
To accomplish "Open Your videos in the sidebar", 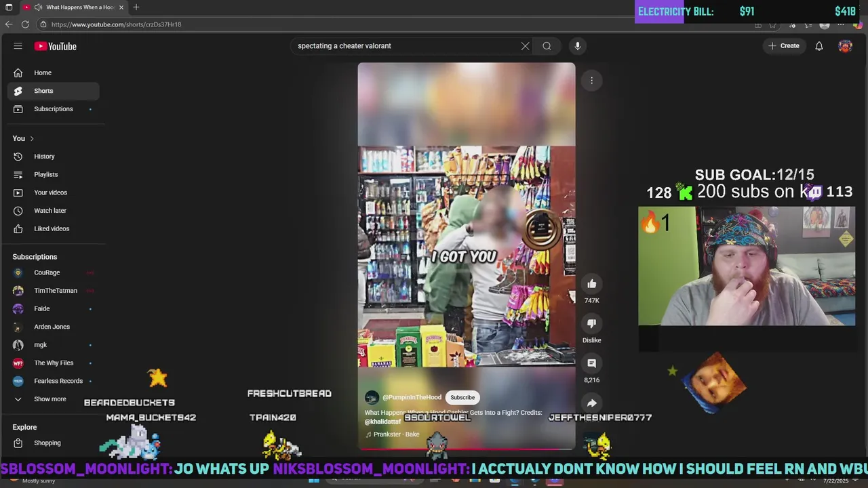I will [54, 192].
